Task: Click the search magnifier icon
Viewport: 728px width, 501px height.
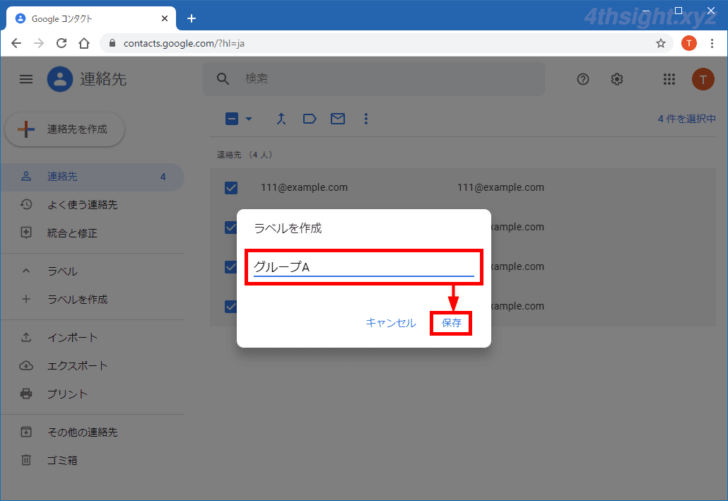Action: pos(223,79)
